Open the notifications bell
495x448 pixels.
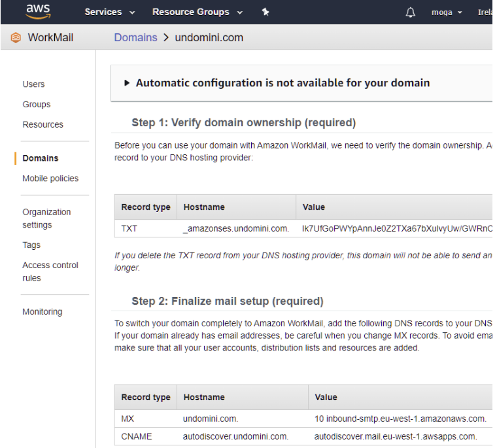pos(410,12)
